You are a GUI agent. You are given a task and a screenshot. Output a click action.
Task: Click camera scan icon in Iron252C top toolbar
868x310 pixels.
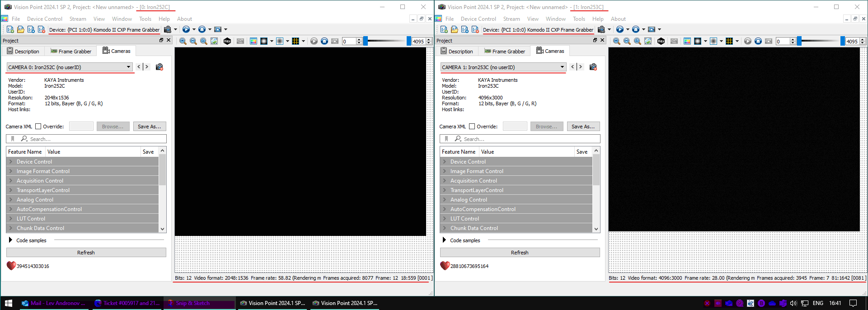(168, 29)
